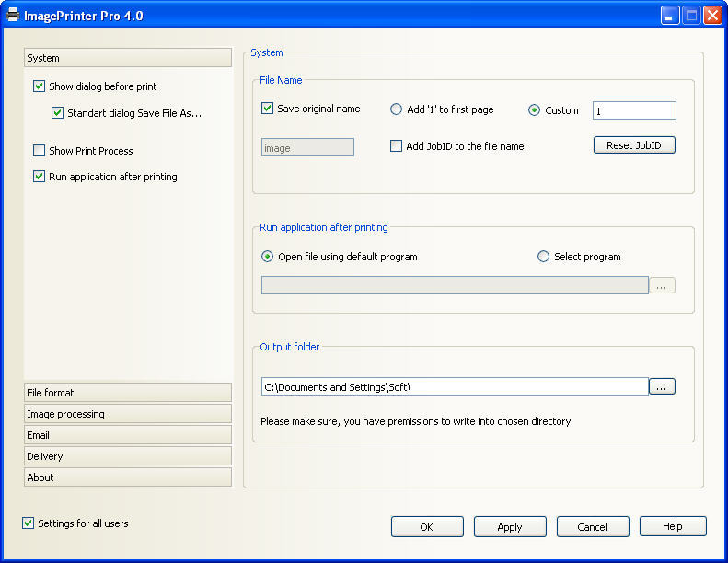Toggle Show dialog before print checkbox
The width and height of the screenshot is (728, 563).
click(x=39, y=86)
